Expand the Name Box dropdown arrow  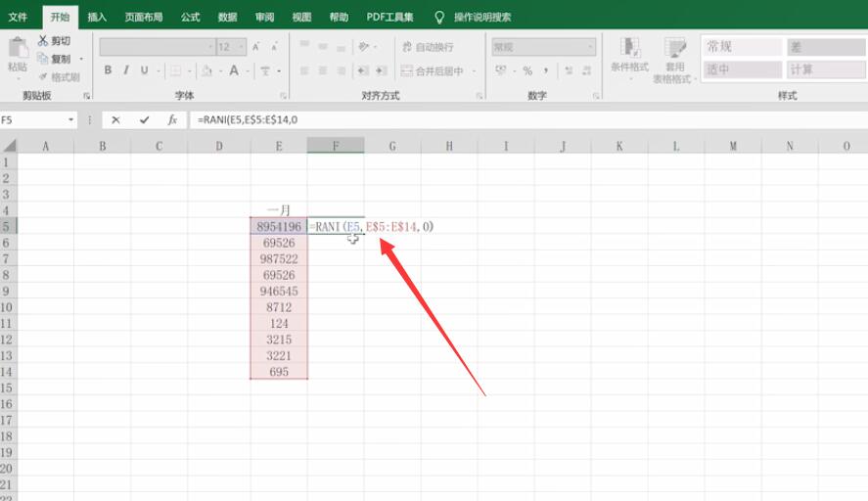[70, 119]
